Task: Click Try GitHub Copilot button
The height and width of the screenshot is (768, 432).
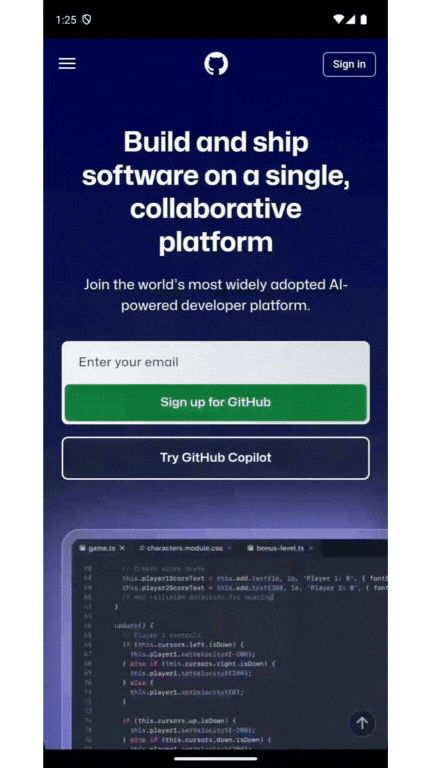Action: [216, 458]
